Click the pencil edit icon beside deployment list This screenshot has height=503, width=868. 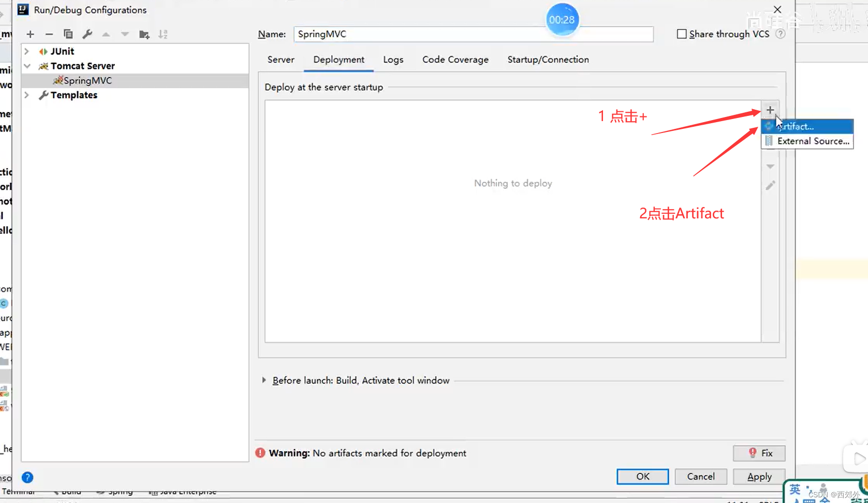[x=770, y=185]
